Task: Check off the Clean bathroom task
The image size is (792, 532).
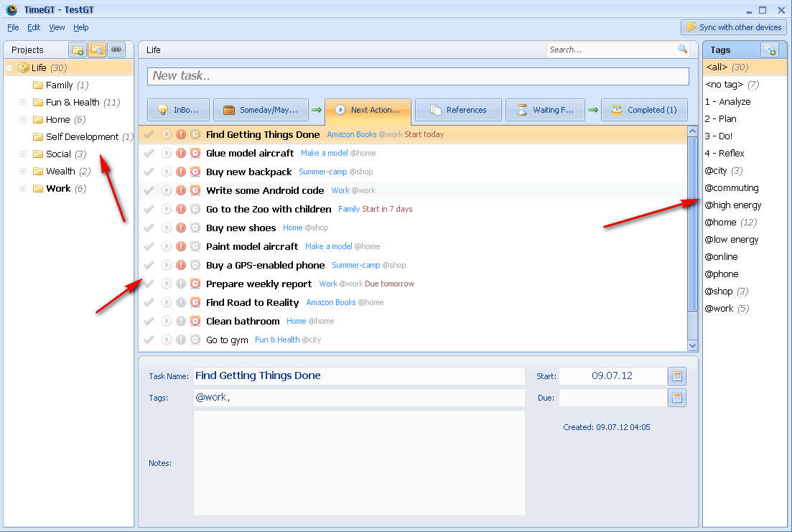Action: click(x=149, y=321)
